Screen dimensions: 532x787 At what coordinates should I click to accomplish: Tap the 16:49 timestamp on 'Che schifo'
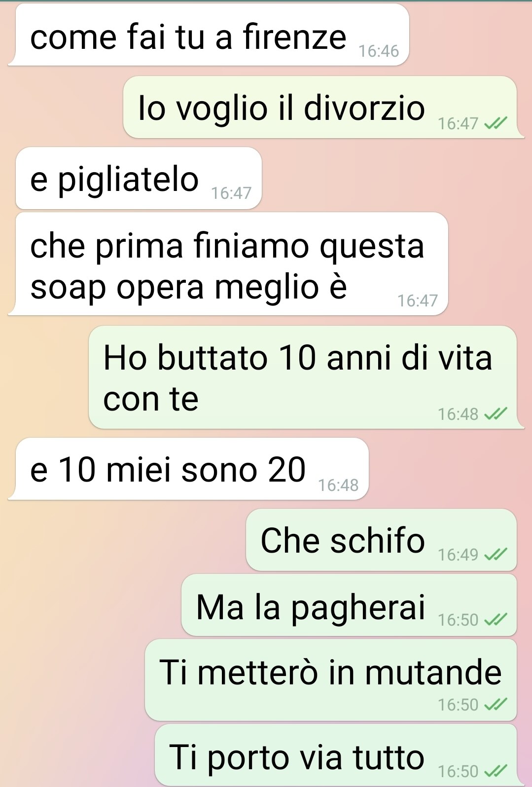coord(458,555)
